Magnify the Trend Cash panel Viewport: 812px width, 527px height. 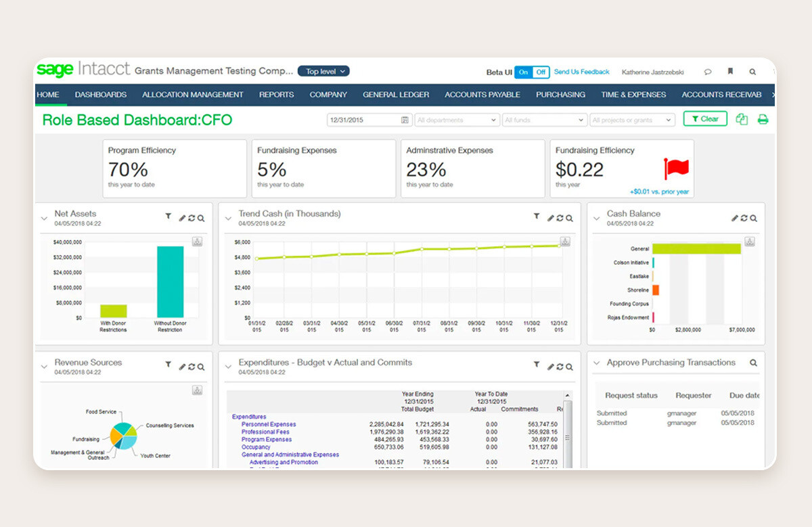click(569, 218)
